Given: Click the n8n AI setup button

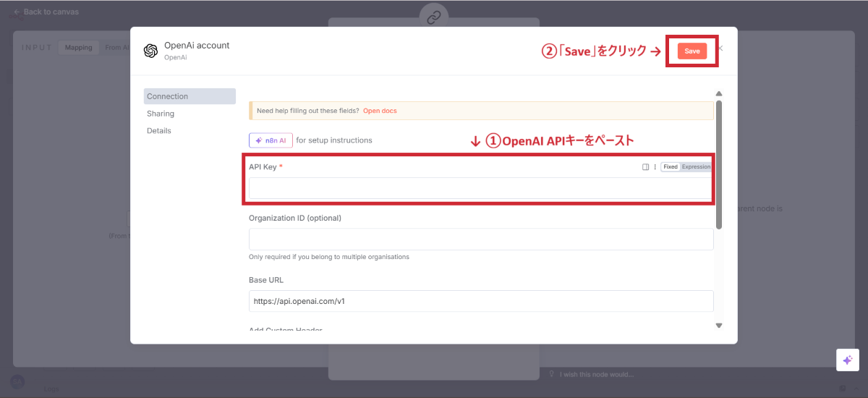Looking at the screenshot, I should (271, 140).
